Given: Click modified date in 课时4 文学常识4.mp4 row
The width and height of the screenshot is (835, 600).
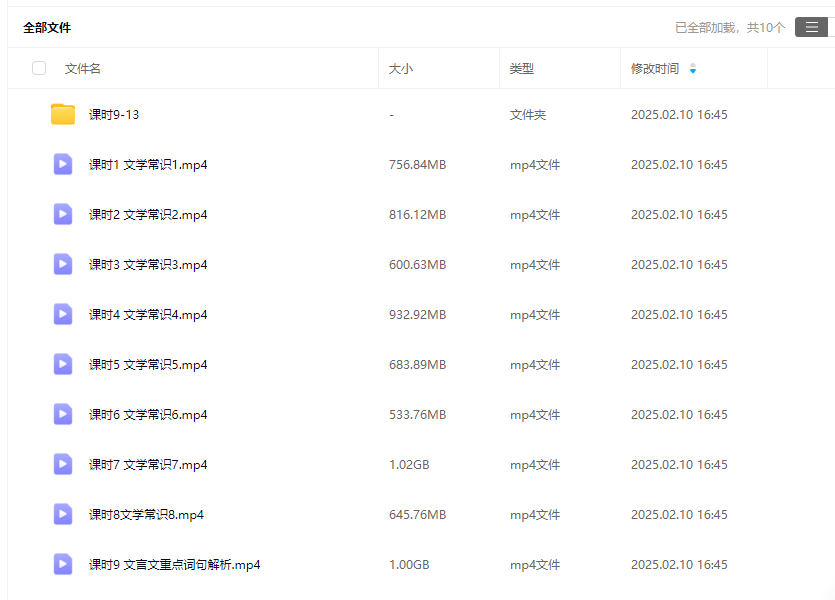Looking at the screenshot, I should click(x=679, y=315).
